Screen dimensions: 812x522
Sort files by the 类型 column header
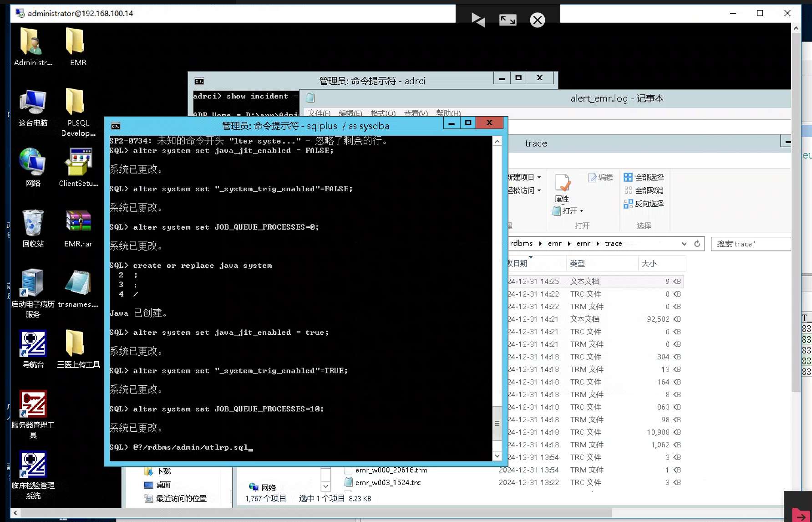pos(602,263)
